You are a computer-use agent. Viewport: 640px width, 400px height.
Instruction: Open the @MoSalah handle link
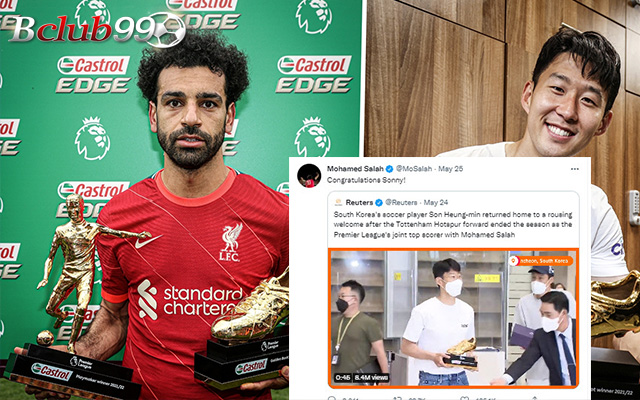[x=413, y=169]
